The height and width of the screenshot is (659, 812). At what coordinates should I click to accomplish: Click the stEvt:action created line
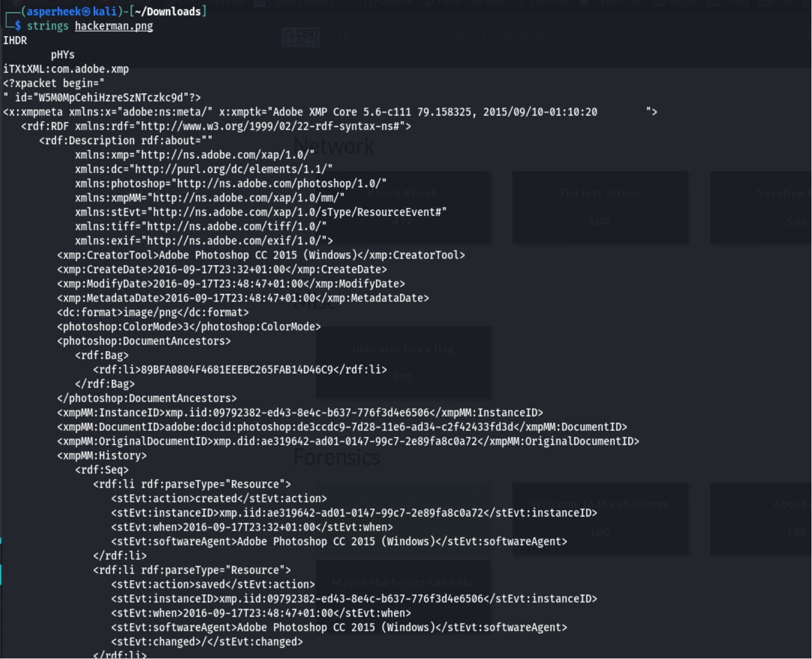point(219,498)
